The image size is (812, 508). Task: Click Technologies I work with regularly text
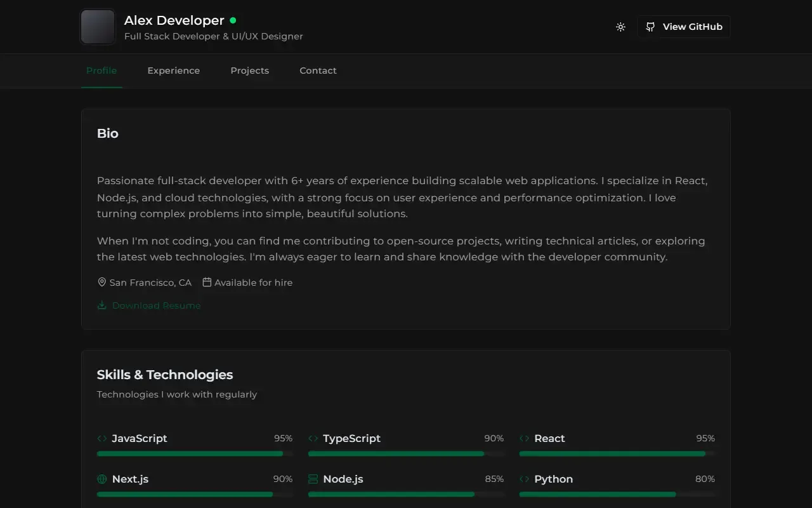coord(177,394)
